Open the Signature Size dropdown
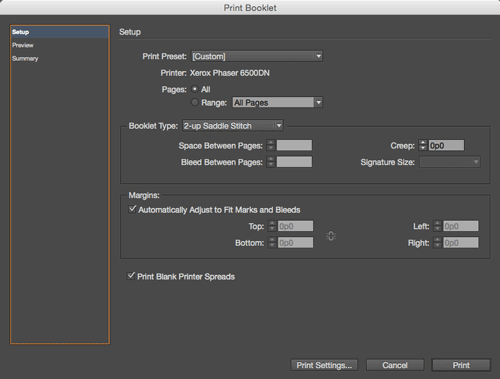This screenshot has height=379, width=500. click(x=450, y=162)
